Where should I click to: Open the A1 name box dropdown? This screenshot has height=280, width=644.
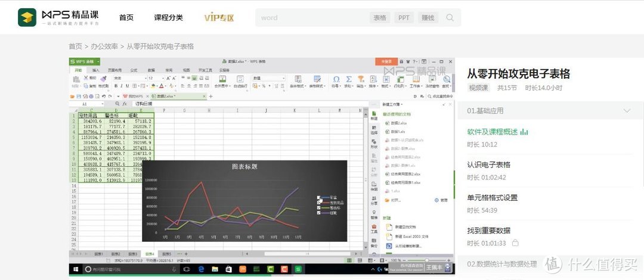click(x=103, y=104)
